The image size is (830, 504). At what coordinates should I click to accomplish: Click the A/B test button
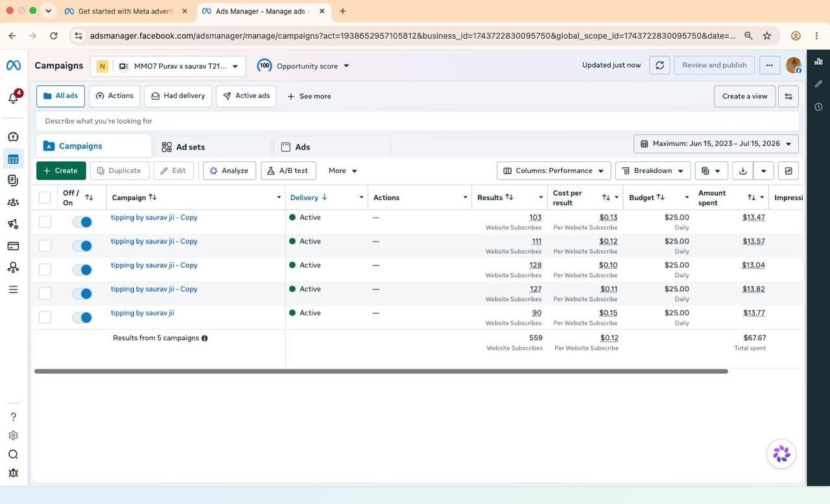point(288,170)
